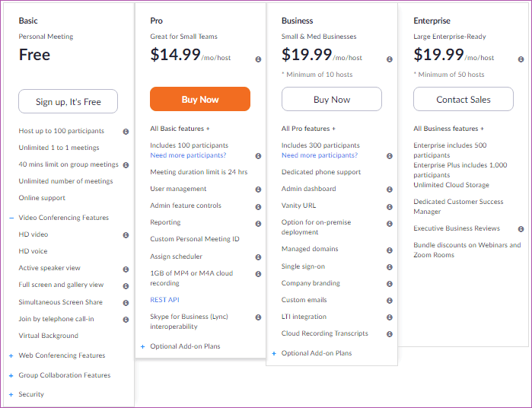Expand the Security section
The height and width of the screenshot is (408, 532).
point(11,395)
